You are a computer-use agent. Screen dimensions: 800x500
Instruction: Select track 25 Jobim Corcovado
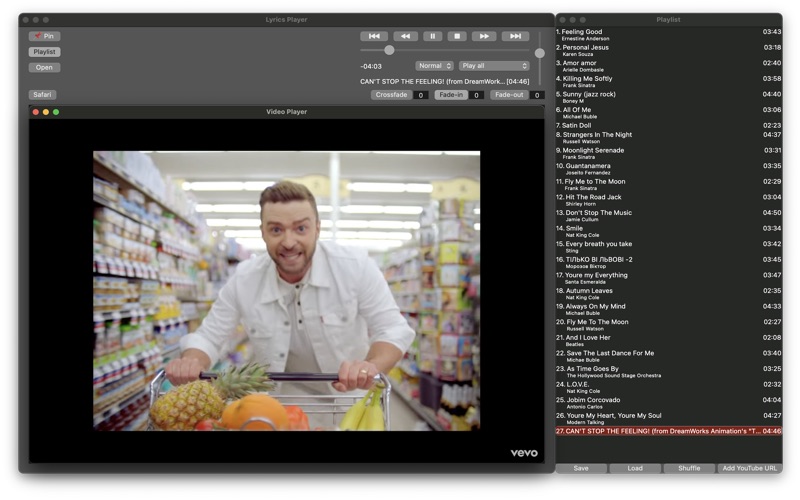click(x=668, y=403)
